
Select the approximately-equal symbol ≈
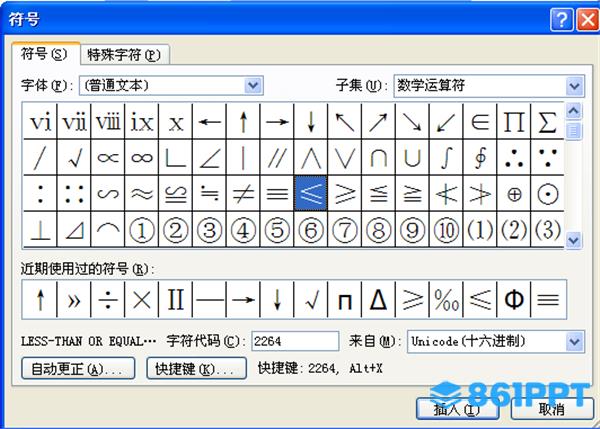point(142,193)
